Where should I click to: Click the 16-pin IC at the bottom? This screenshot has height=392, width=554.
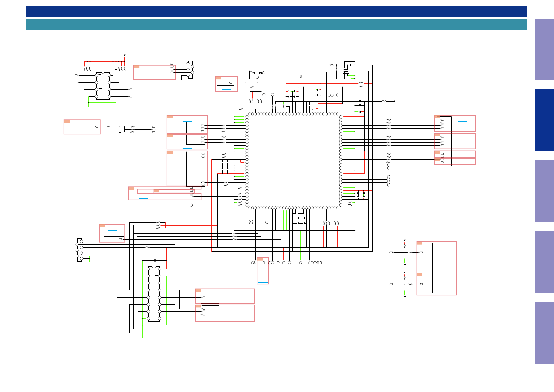154,294
